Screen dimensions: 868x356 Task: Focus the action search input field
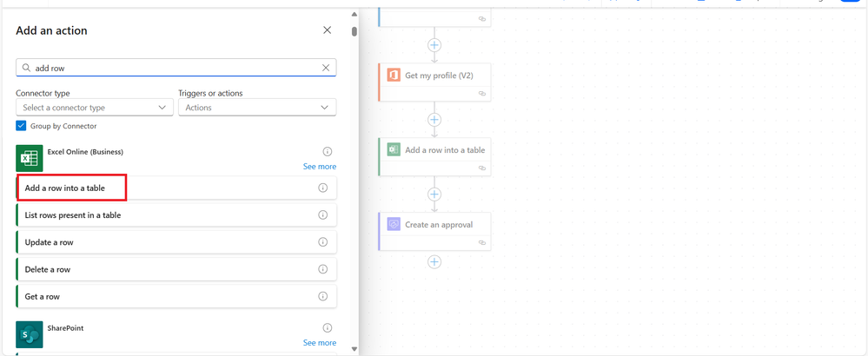coord(176,68)
